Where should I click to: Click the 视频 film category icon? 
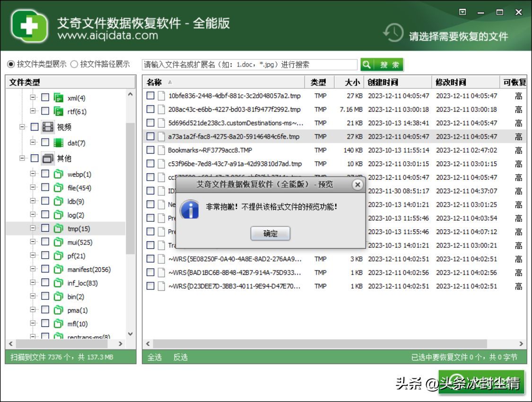click(48, 127)
